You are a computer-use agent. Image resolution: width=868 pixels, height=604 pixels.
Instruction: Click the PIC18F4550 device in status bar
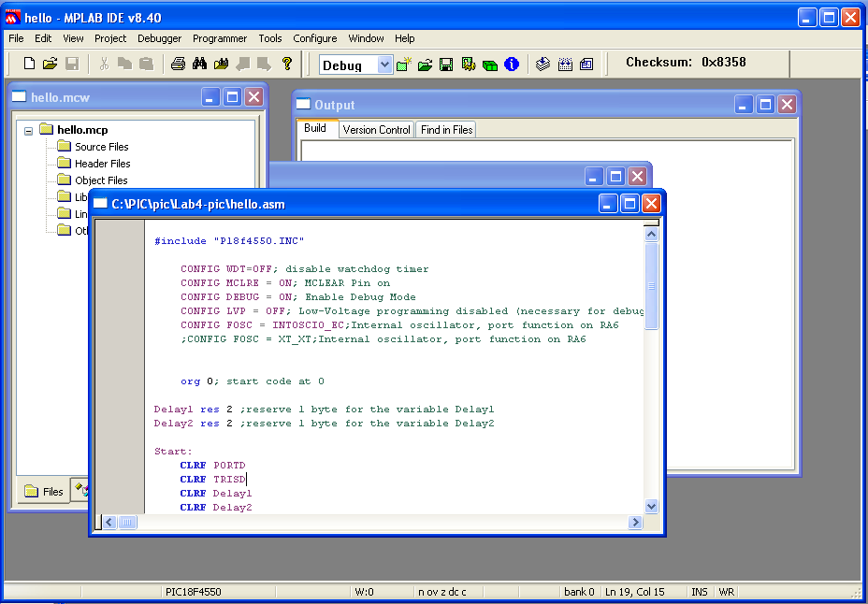(x=193, y=592)
